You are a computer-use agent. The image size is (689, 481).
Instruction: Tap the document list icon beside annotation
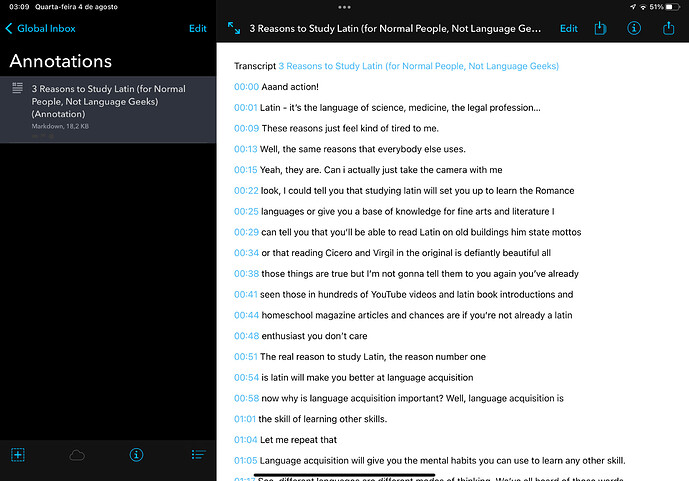click(x=18, y=88)
